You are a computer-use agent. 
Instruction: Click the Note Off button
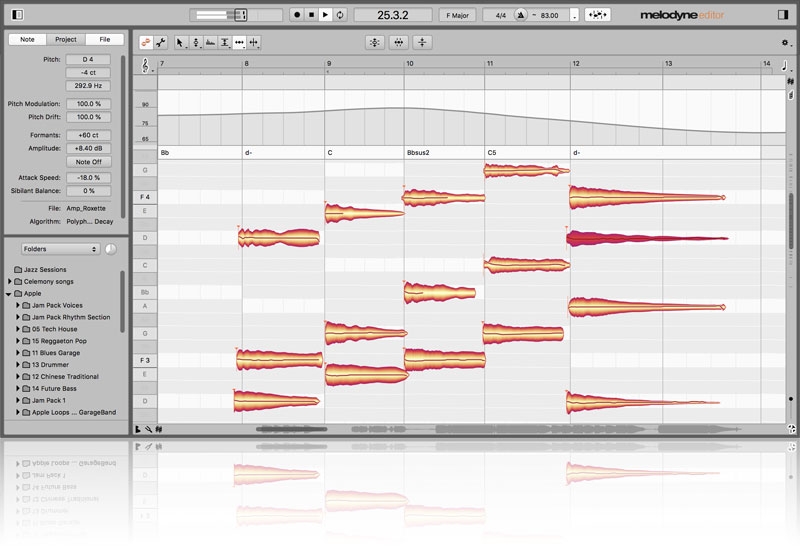point(89,161)
